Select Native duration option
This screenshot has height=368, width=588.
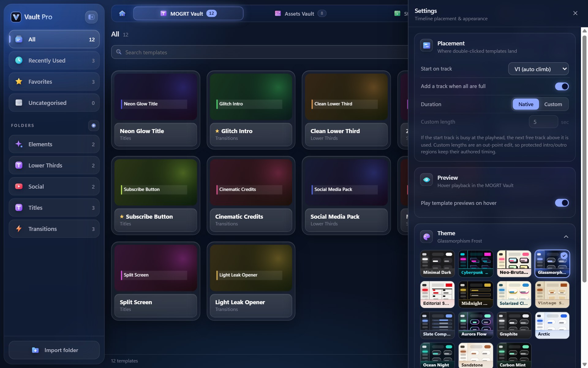[526, 104]
